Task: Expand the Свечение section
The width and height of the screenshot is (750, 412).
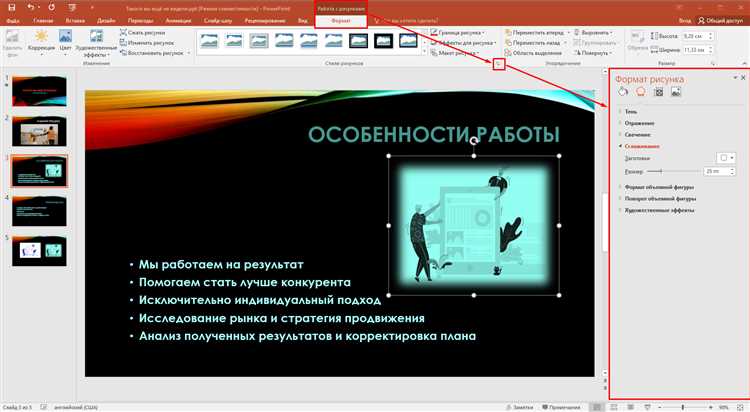Action: click(638, 133)
